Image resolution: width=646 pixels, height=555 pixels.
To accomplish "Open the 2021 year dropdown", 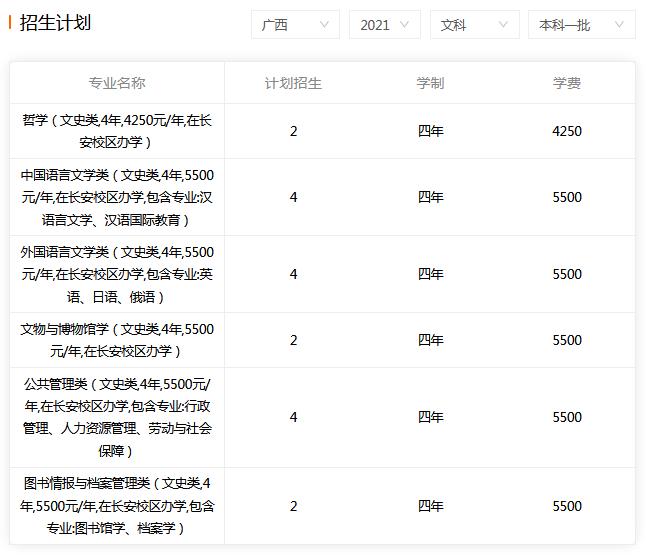I will pyautogui.click(x=384, y=25).
